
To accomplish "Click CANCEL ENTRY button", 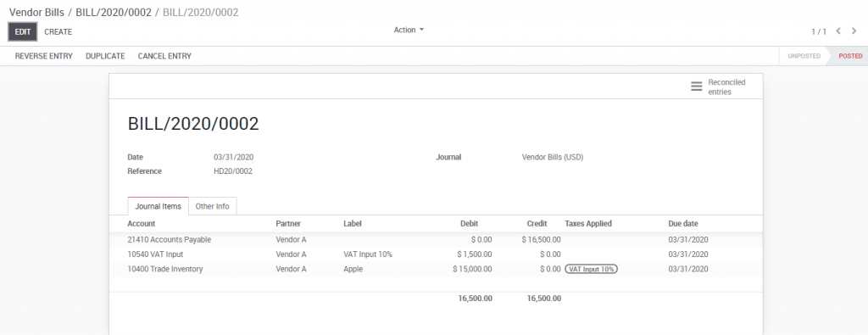I will 164,56.
